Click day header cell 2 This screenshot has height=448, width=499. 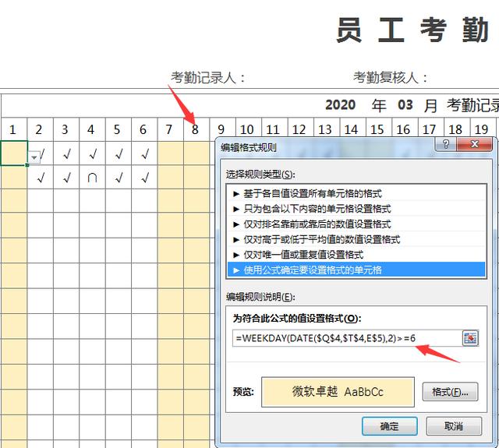point(39,130)
